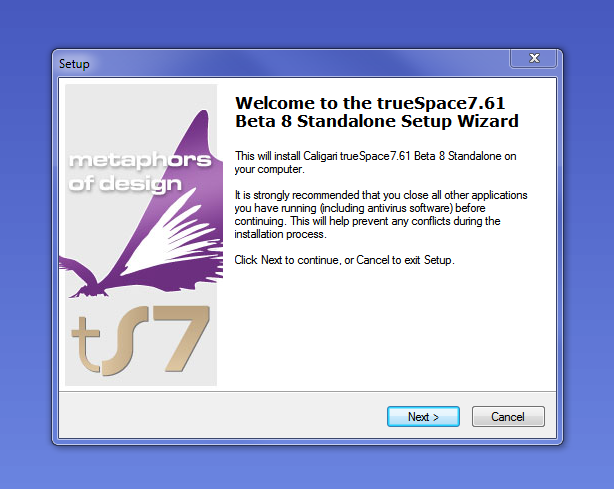
Task: Click the strongly recommended close applications paragraph
Action: coord(381,215)
